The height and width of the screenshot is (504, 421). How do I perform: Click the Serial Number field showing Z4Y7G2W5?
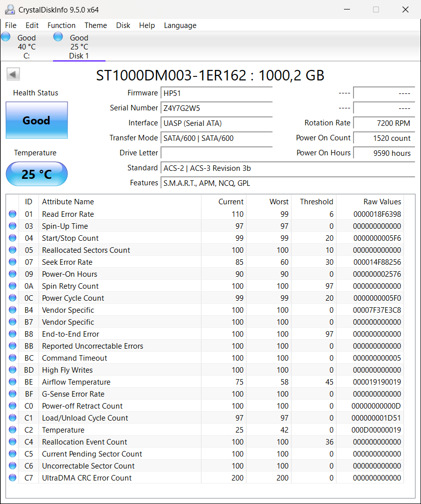[216, 108]
